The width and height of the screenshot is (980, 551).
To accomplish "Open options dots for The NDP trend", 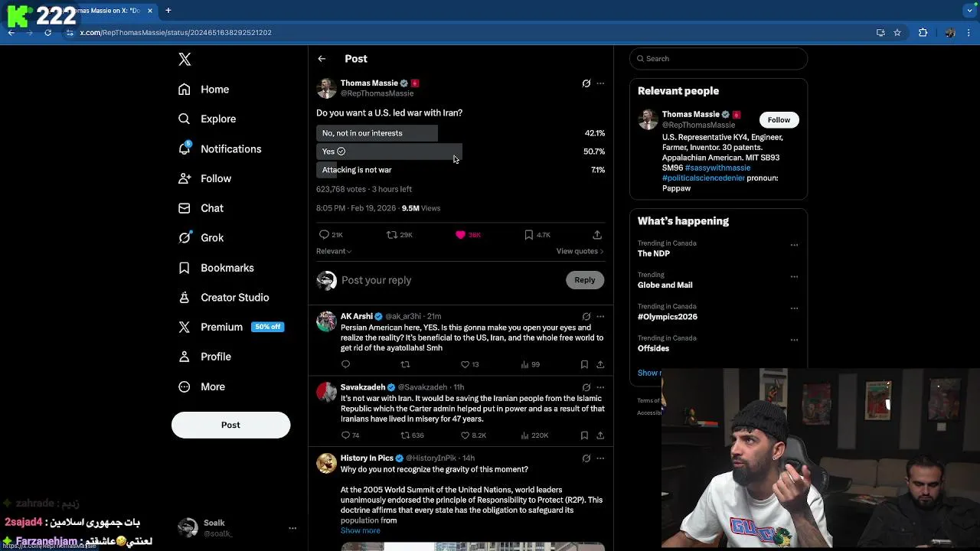I will pos(794,245).
